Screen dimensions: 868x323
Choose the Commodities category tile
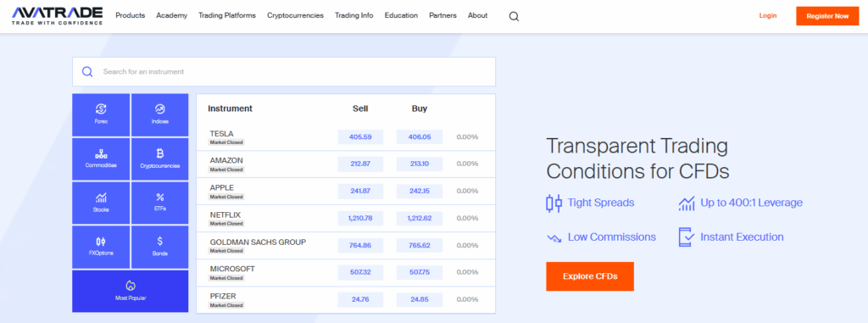tap(102, 159)
